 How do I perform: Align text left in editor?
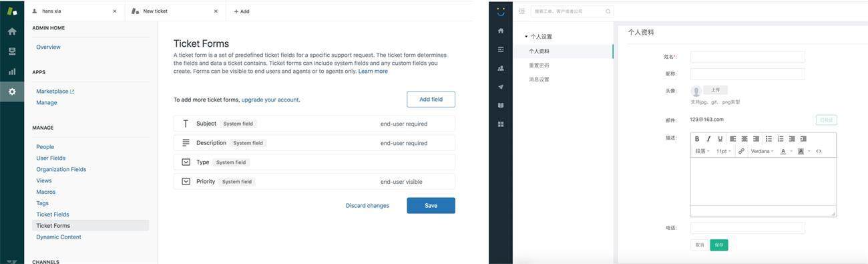pyautogui.click(x=733, y=139)
